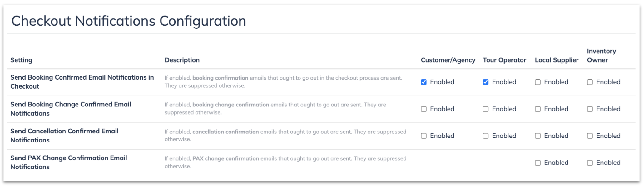
Task: Click the Customer/Agency column header
Action: pos(448,60)
